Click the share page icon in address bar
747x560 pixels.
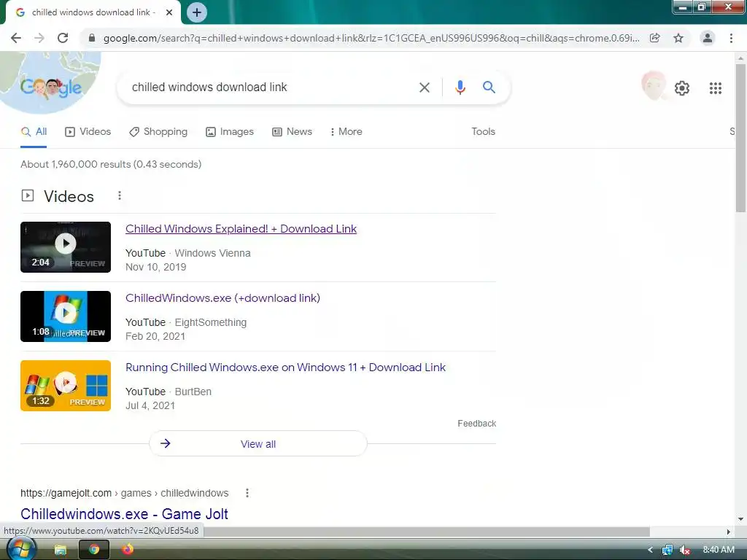(654, 38)
